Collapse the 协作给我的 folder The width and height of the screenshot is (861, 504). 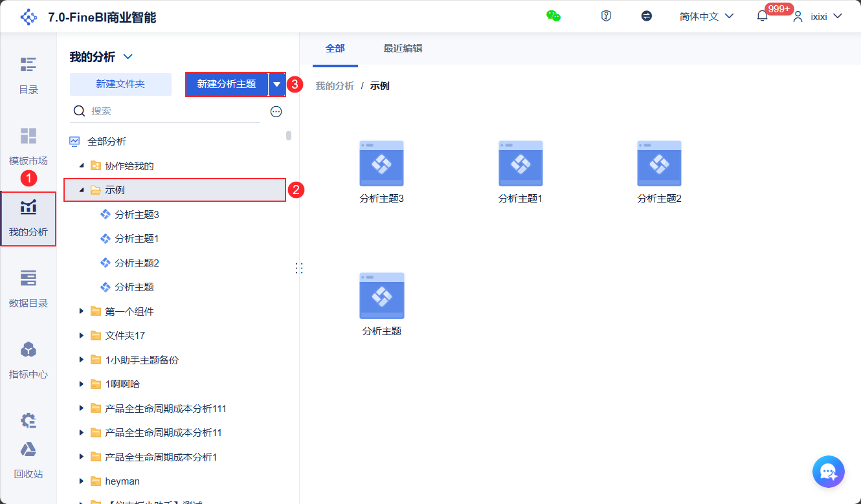click(82, 166)
